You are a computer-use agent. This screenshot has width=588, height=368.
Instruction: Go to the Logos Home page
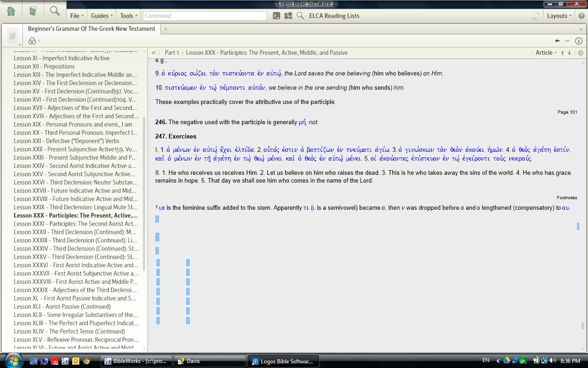[x=11, y=11]
